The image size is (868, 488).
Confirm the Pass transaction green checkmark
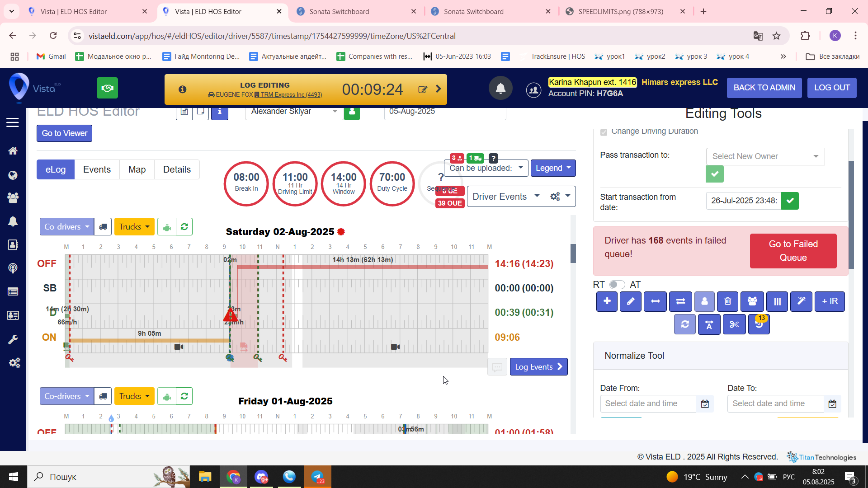coord(715,174)
